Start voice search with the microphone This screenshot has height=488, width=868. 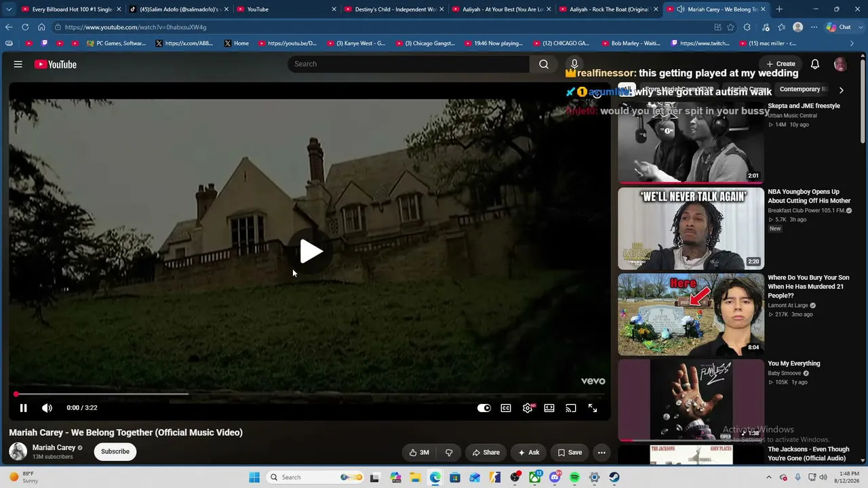574,64
